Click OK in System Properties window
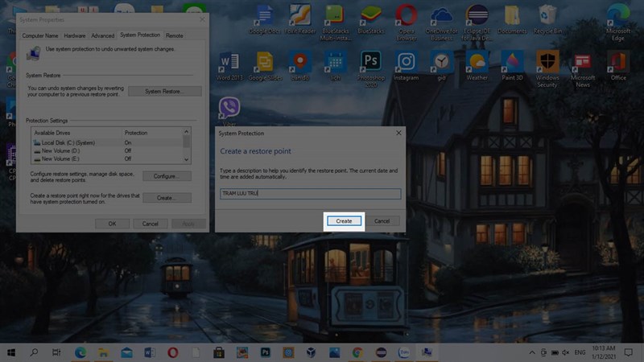The image size is (644, 362). point(112,224)
